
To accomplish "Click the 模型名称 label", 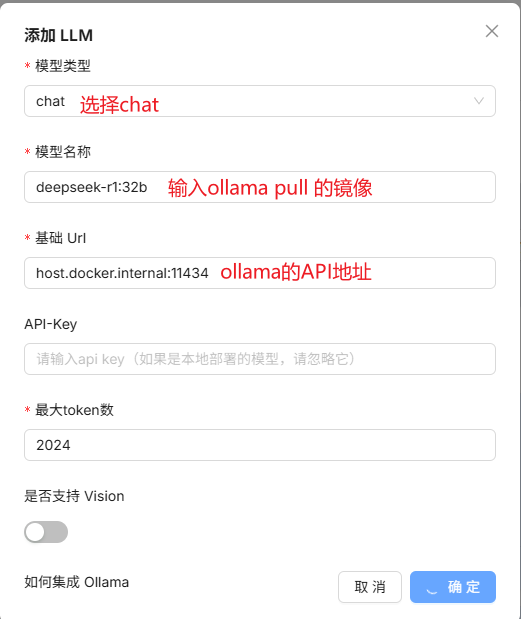I will point(63,152).
